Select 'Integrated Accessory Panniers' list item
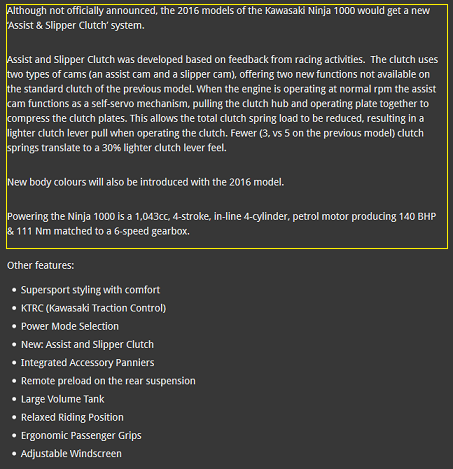The image size is (453, 469). 88,363
